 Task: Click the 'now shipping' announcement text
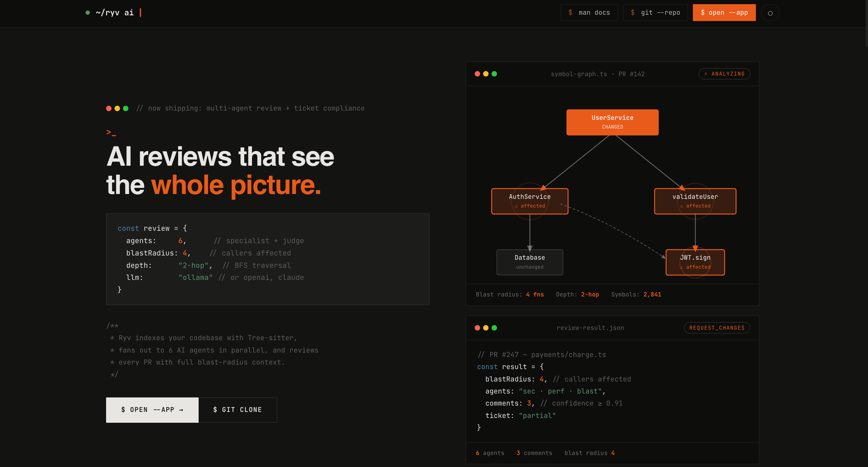[x=250, y=108]
